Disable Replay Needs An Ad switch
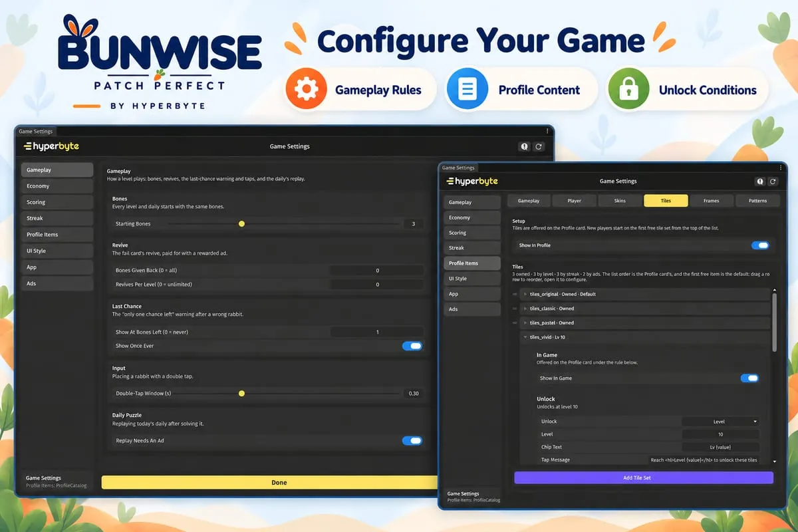Viewport: 798px width, 532px height. tap(412, 440)
